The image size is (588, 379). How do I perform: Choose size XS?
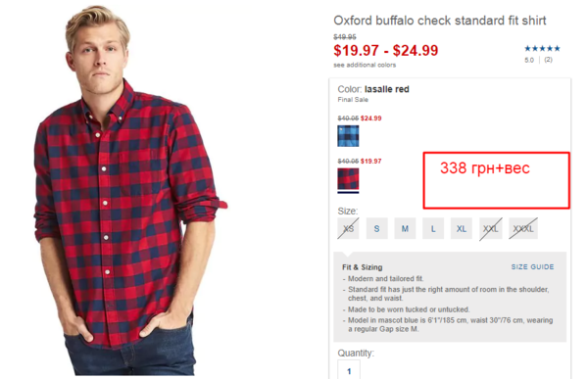pyautogui.click(x=348, y=228)
